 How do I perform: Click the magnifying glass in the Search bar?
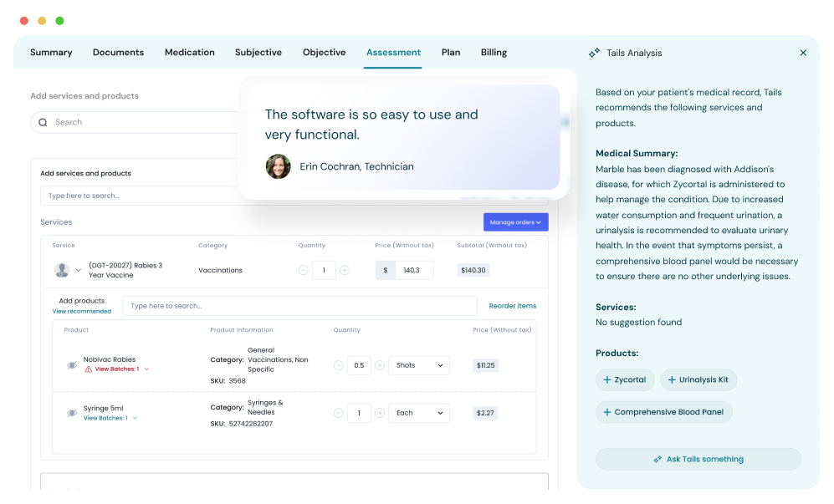pyautogui.click(x=42, y=122)
